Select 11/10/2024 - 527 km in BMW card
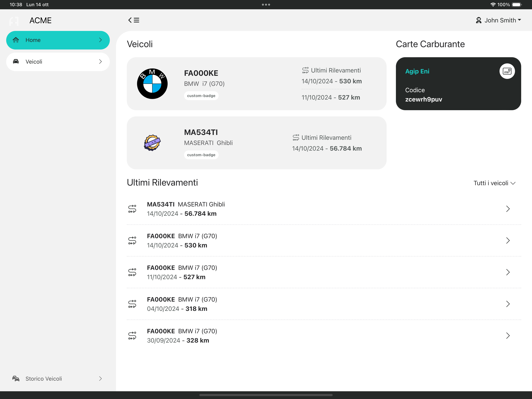Image resolution: width=532 pixels, height=399 pixels. (331, 97)
